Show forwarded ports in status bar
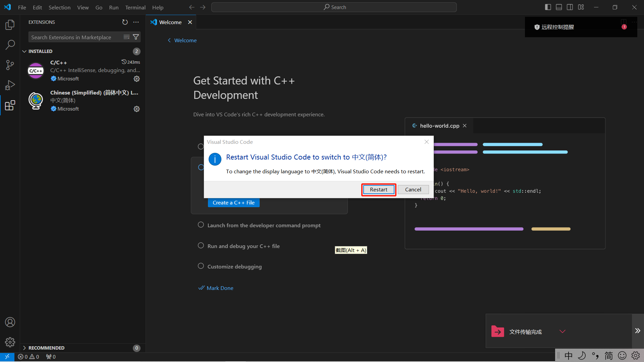 point(51,357)
